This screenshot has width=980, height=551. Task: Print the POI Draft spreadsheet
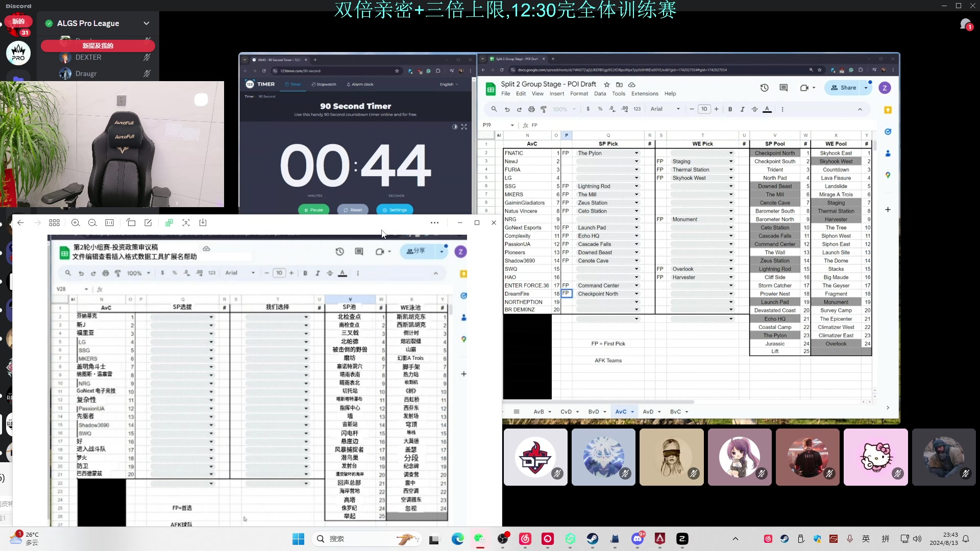click(531, 109)
